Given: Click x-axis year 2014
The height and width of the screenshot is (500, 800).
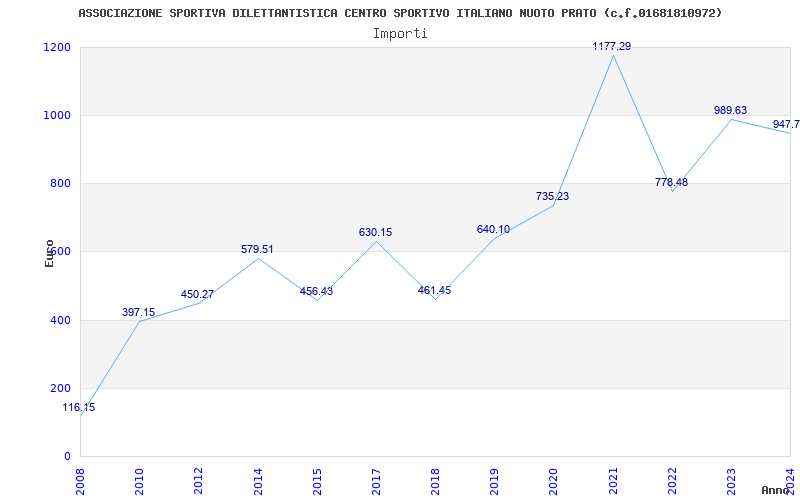Looking at the screenshot, I should pos(258,481).
